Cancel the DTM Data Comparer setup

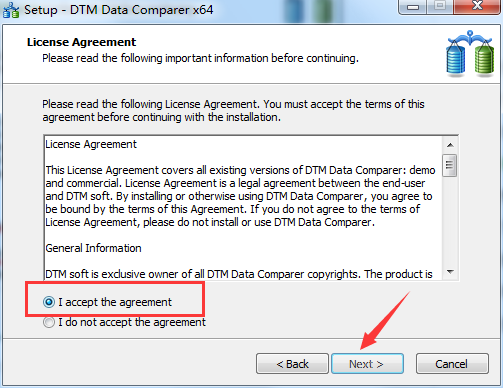tap(452, 364)
